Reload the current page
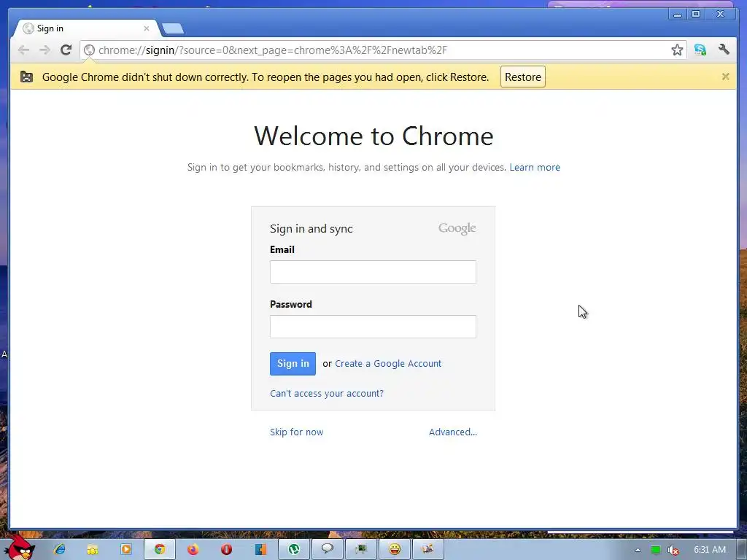This screenshot has height=560, width=747. [66, 50]
